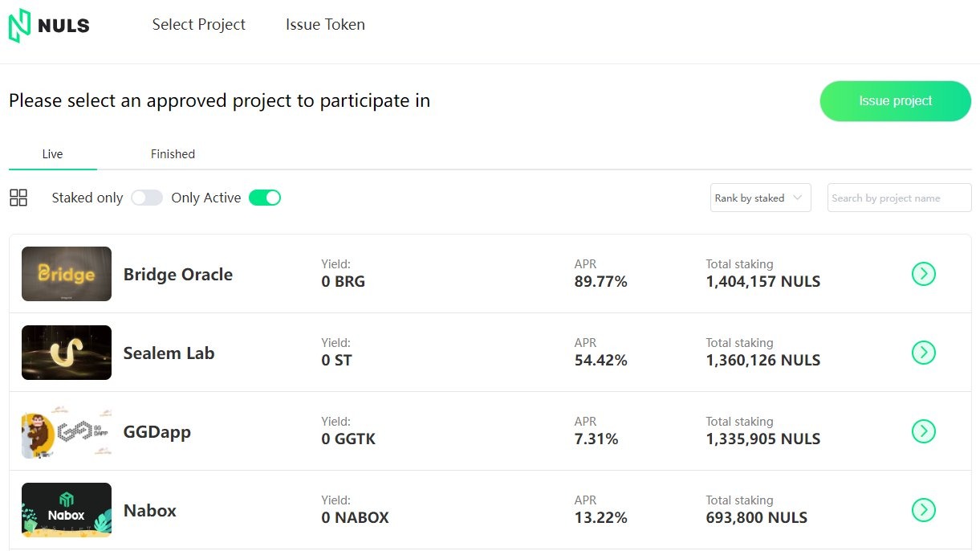The image size is (980, 551).
Task: Select the Live tab
Action: coord(52,154)
